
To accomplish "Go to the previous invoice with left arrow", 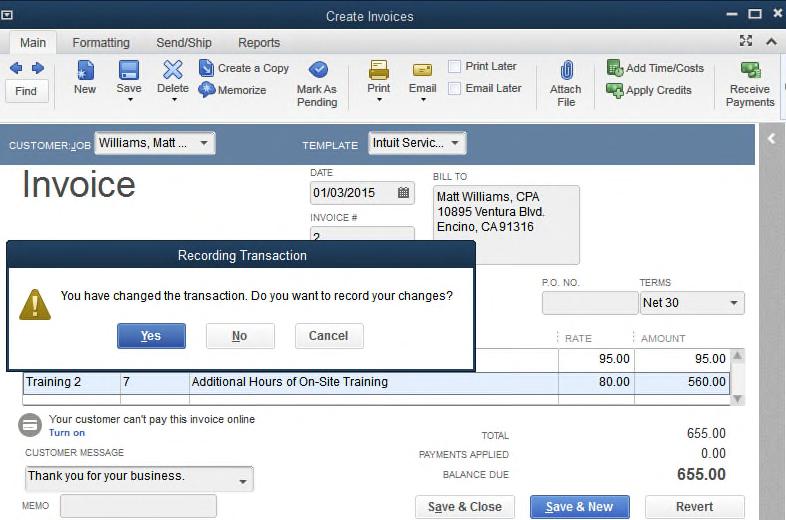I will click(16, 68).
